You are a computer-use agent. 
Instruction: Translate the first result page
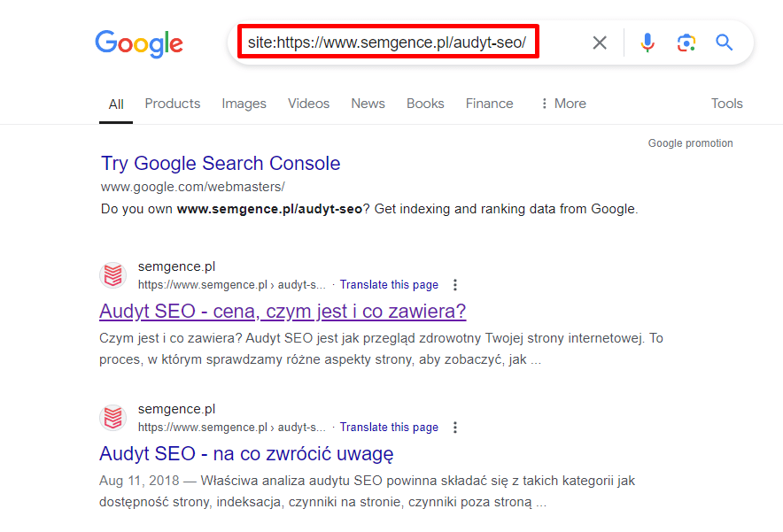point(389,284)
